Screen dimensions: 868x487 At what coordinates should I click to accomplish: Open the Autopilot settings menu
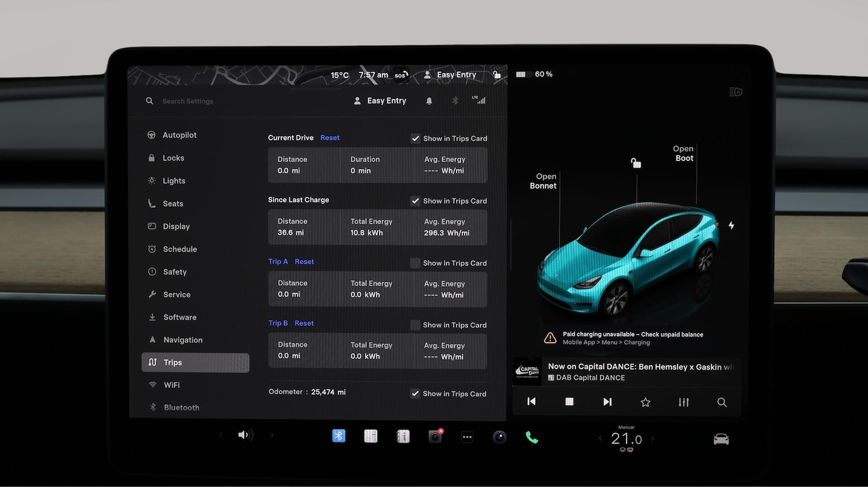179,135
